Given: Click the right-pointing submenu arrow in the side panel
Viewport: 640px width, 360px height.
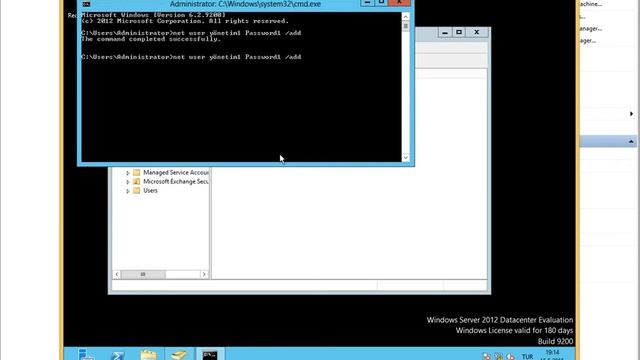Looking at the screenshot, I should tap(631, 114).
